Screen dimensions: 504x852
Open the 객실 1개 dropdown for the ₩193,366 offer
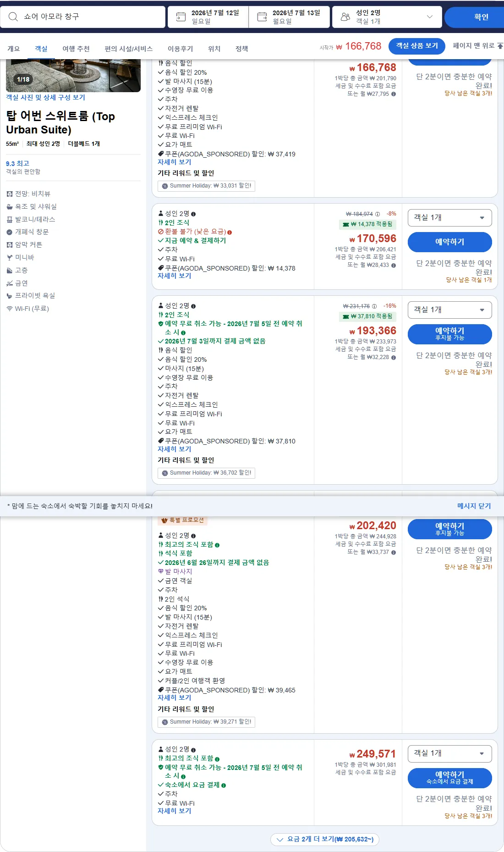coord(450,310)
